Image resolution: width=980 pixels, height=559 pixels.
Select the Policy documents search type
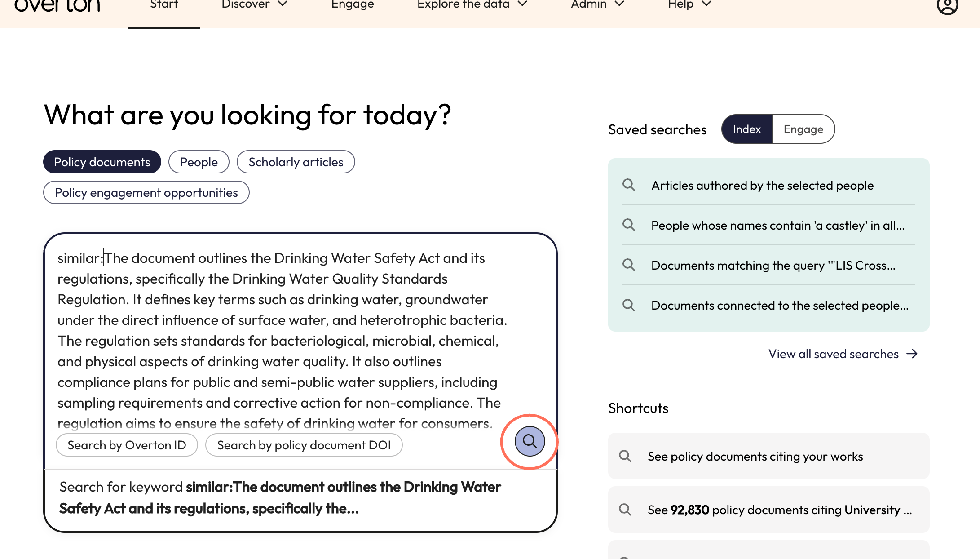click(102, 162)
